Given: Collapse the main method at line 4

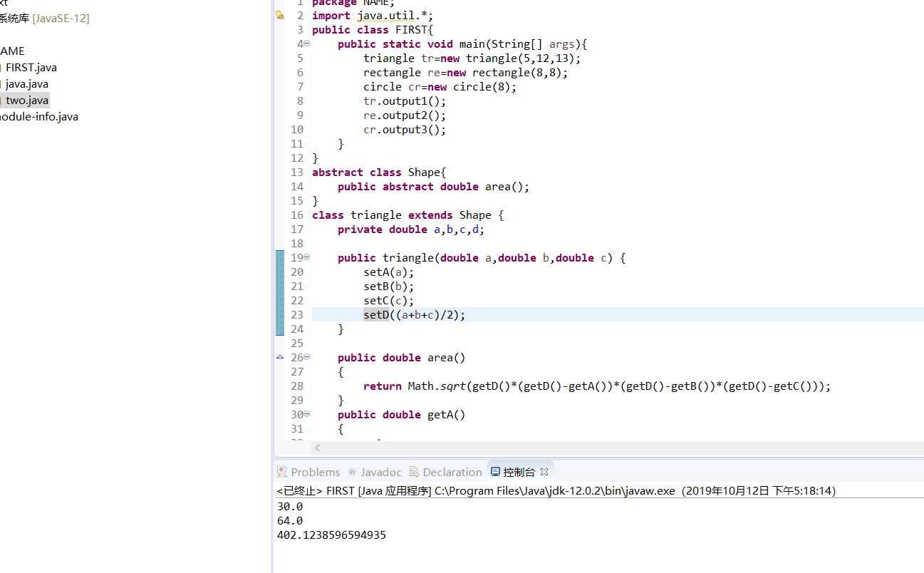Looking at the screenshot, I should pos(306,44).
